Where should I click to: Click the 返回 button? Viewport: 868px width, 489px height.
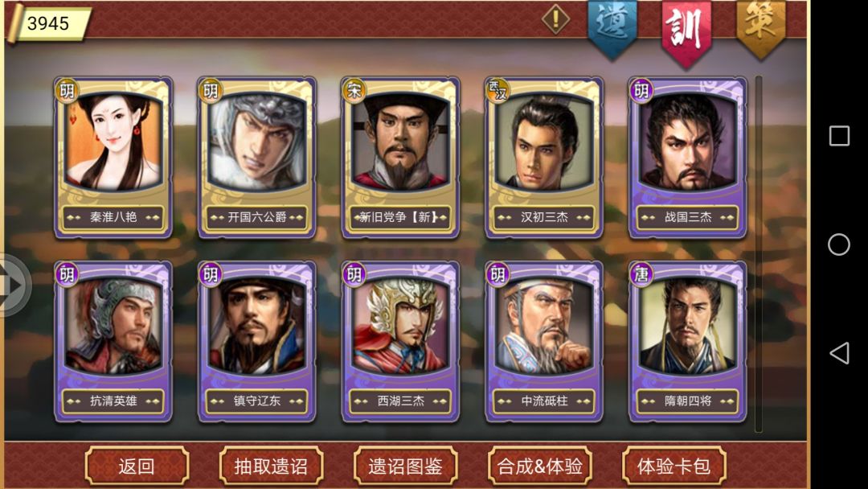pos(137,466)
